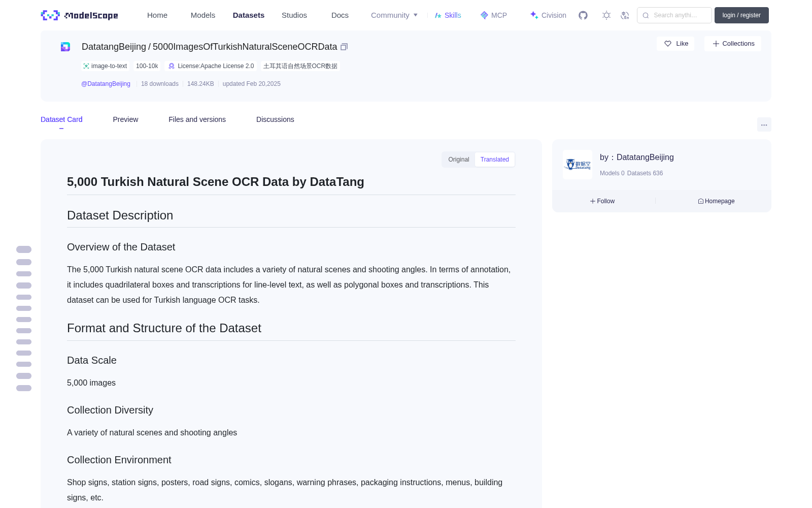
Task: Click the 'Dataset Description' heading
Action: coord(120,215)
